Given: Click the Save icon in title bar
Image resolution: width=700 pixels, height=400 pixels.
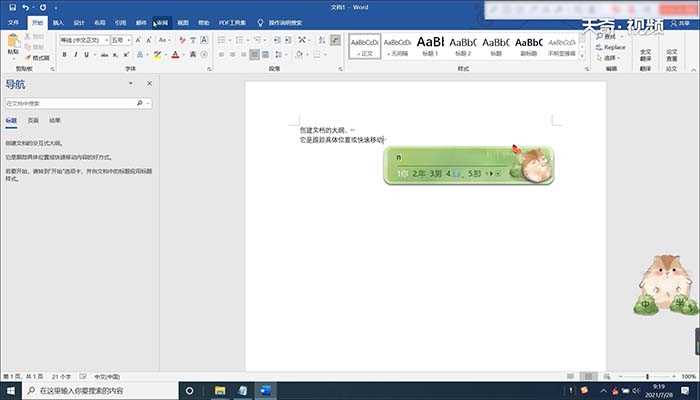Looking at the screenshot, I should [11, 7].
